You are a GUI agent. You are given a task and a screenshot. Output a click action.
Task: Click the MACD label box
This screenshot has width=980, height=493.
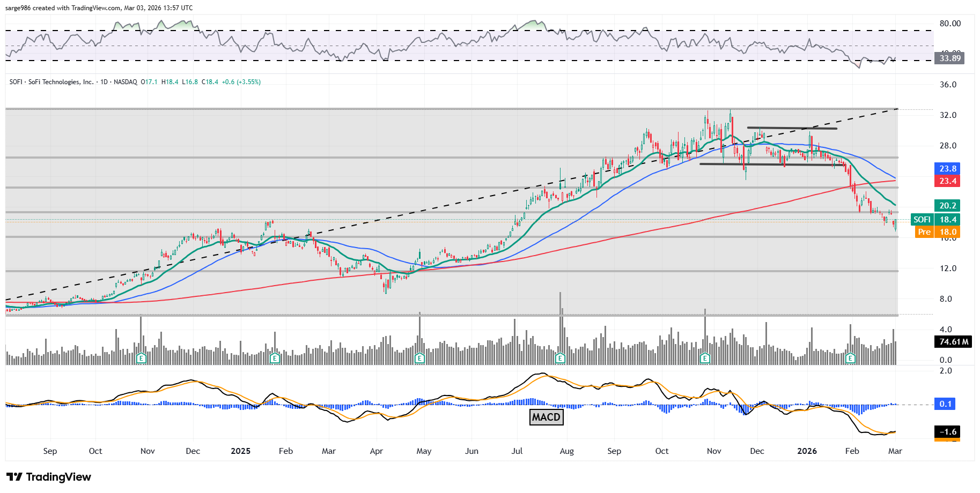click(546, 417)
